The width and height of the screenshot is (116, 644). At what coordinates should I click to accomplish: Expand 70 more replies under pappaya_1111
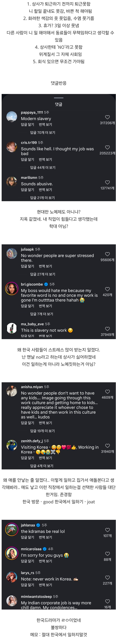click(43, 132)
